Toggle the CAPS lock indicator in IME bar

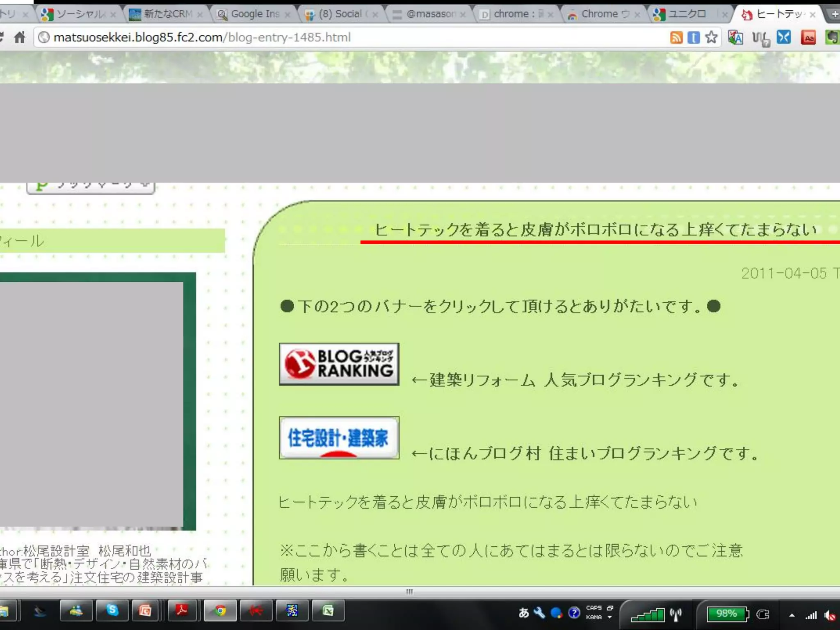(x=593, y=608)
